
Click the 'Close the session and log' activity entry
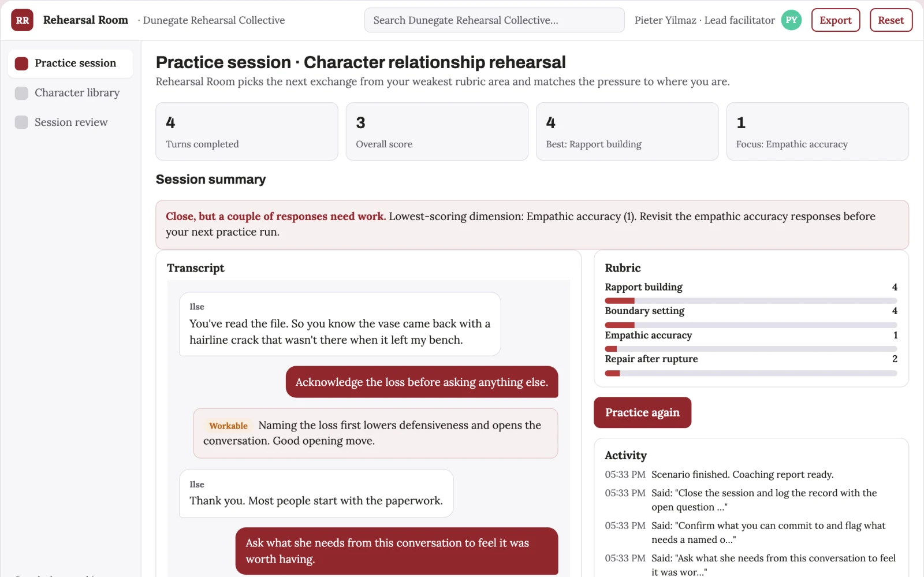[x=751, y=500]
